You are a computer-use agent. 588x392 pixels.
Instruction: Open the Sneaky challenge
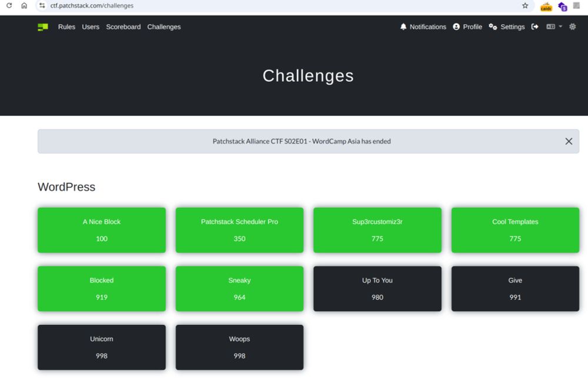click(x=240, y=289)
